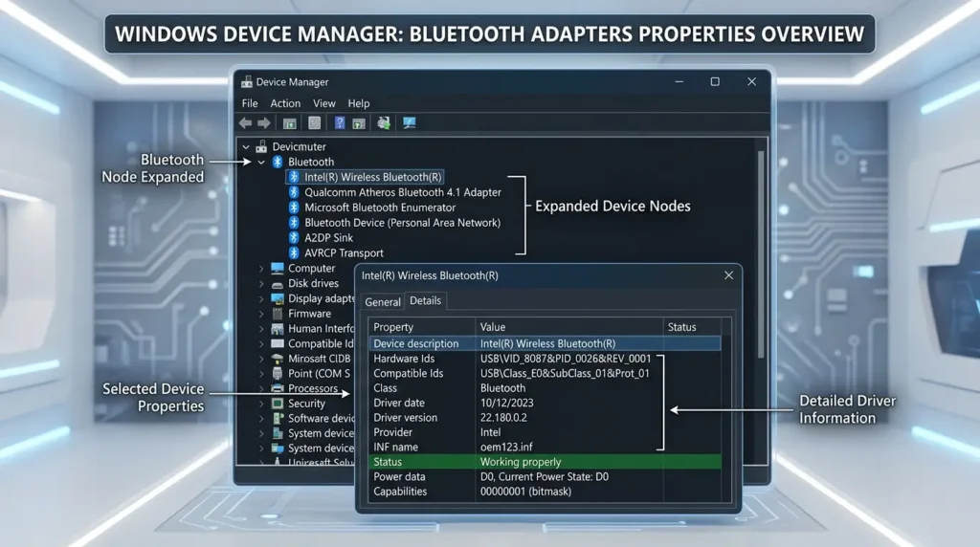Minimize the Device Manager window
The image size is (980, 547).
[x=679, y=82]
